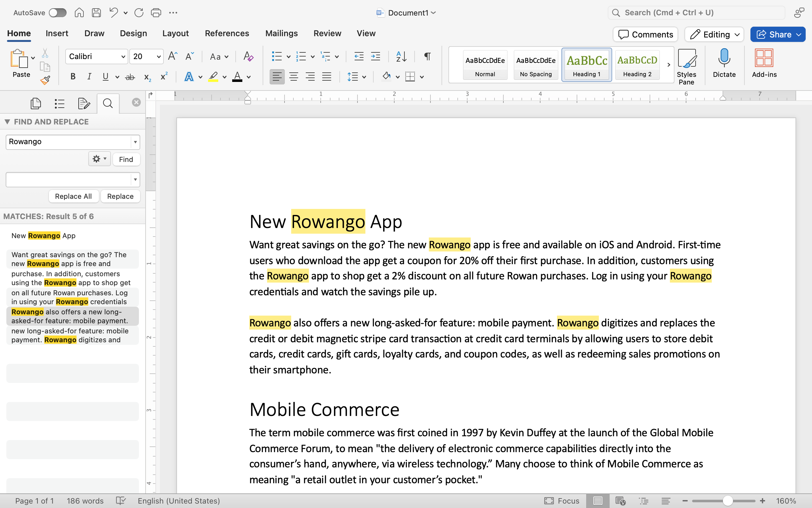Click Decrease Font Size icon
The height and width of the screenshot is (508, 812).
190,56
